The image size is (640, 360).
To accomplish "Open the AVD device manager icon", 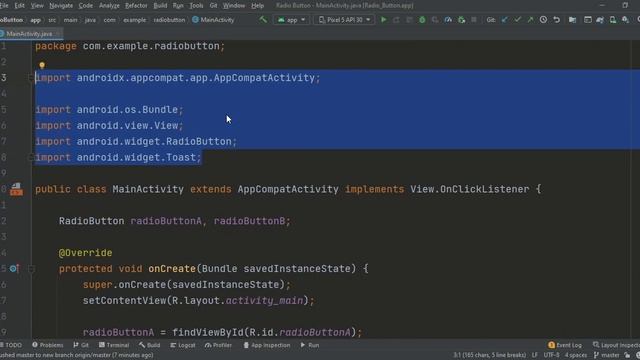I will point(613,20).
